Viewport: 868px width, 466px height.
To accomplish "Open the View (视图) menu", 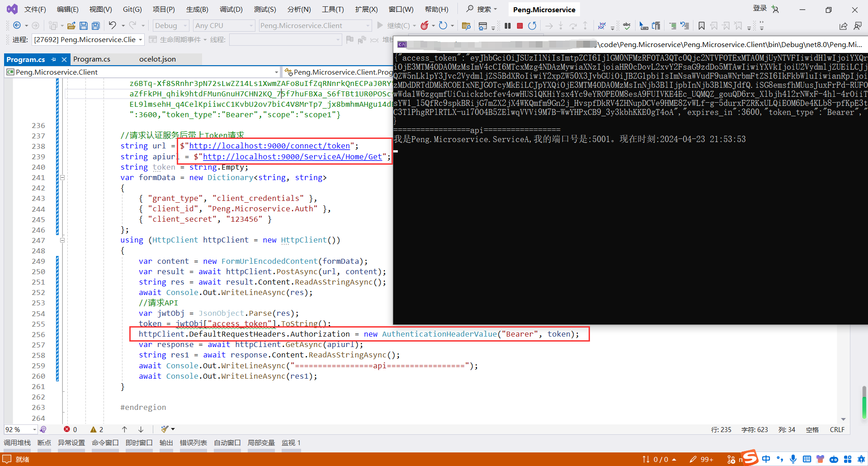I will (100, 10).
